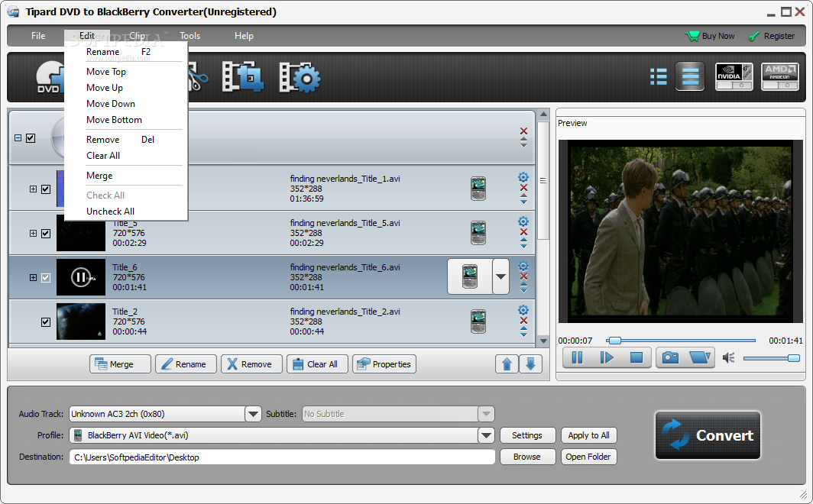Click the Destination path field
This screenshot has height=504, width=813.
(x=282, y=457)
